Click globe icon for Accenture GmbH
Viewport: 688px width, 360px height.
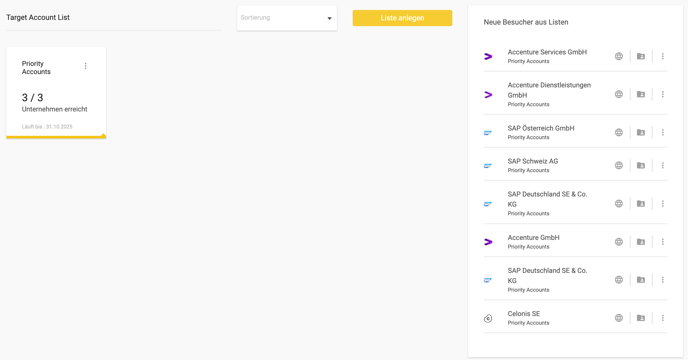619,242
